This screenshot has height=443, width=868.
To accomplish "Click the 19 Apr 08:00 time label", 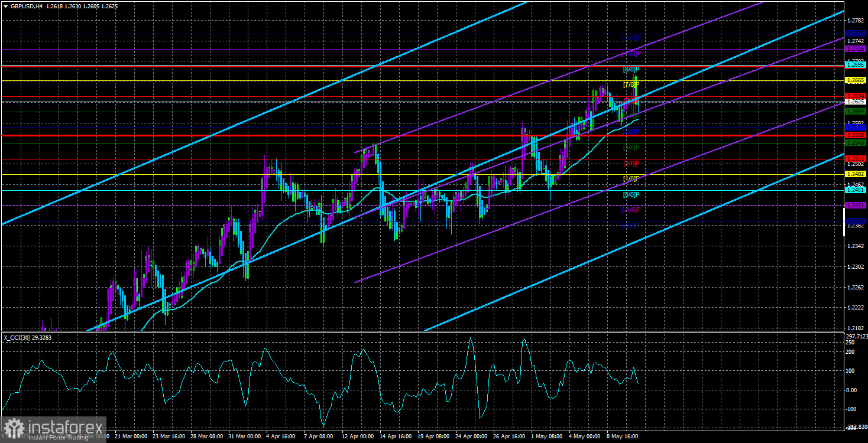I will [435, 437].
